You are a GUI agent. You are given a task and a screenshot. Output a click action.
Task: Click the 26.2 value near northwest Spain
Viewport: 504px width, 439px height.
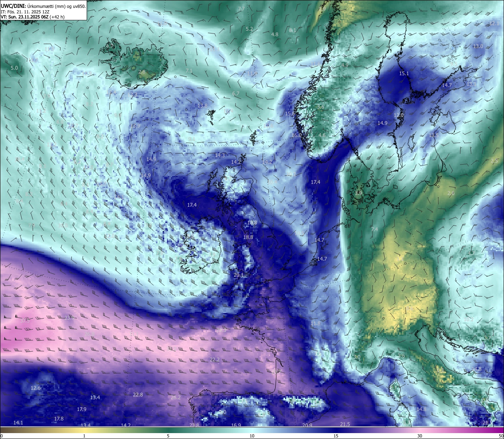pyautogui.click(x=176, y=398)
